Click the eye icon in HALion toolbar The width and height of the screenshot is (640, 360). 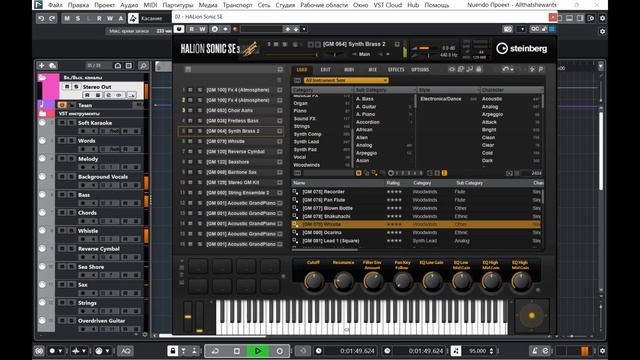pos(451,70)
